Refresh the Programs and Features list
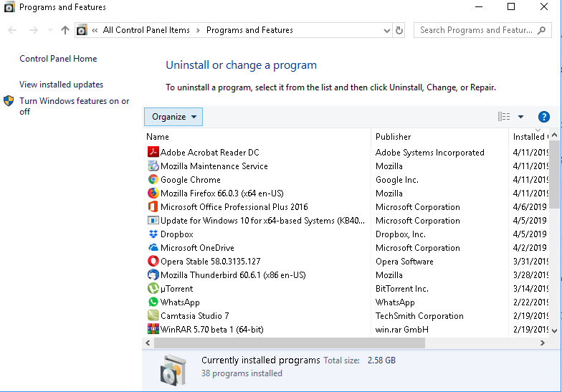The height and width of the screenshot is (392, 562). coord(399,30)
